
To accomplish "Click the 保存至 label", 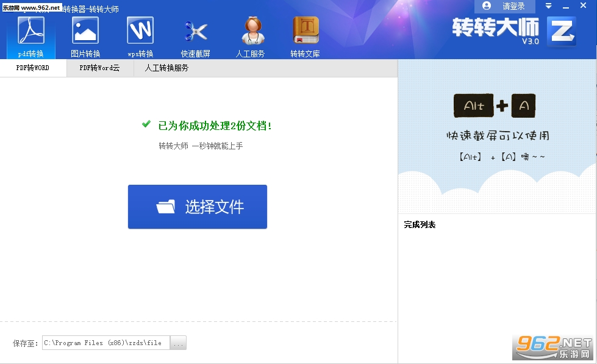I will (26, 343).
